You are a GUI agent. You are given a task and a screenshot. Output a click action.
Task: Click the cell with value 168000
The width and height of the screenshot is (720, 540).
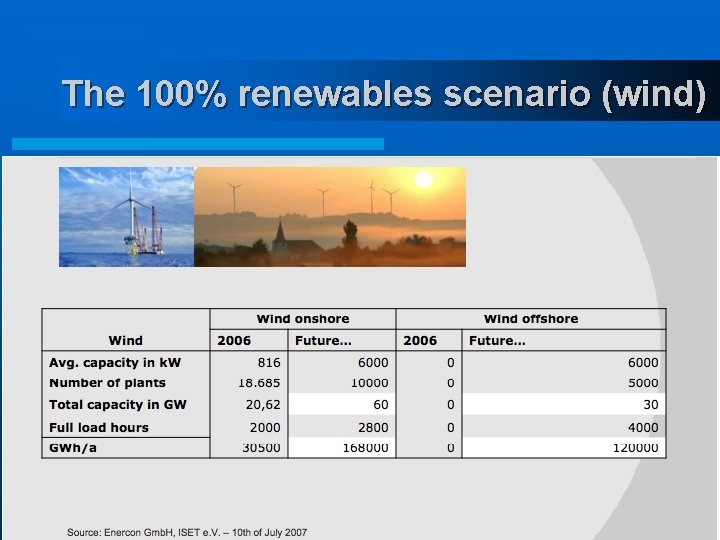click(x=342, y=447)
